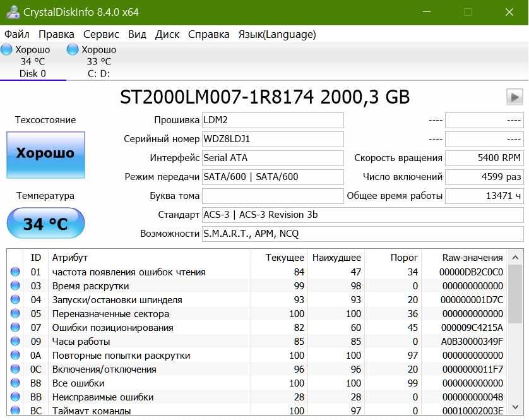Click the 4599 раз power-on count field
Screen dimensions: 529x420
click(x=484, y=177)
